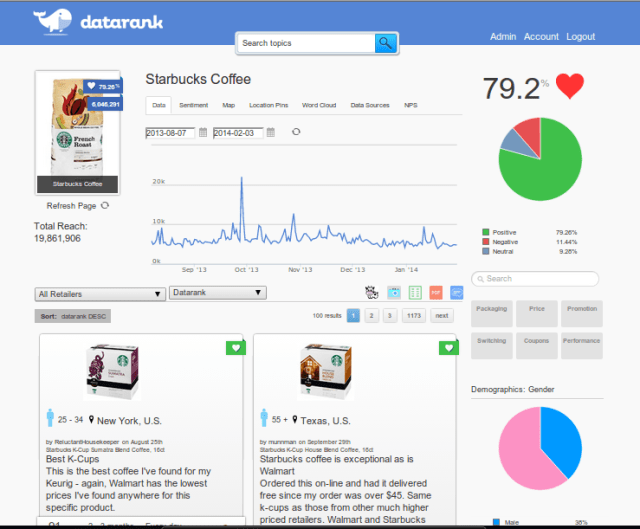Click the Sort: datarank DESC button
The image size is (640, 529).
73,316
